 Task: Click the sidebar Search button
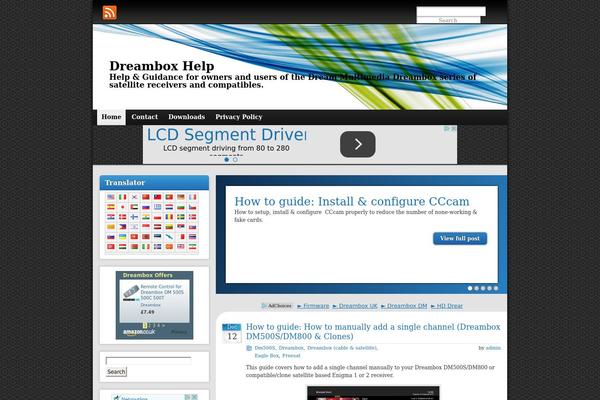pyautogui.click(x=116, y=372)
